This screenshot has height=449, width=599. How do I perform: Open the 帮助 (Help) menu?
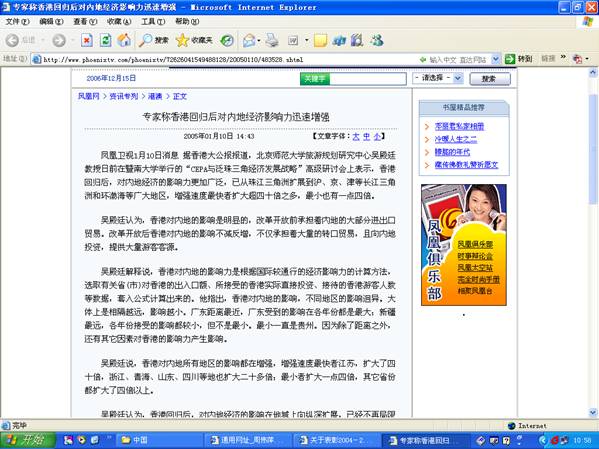coord(187,21)
